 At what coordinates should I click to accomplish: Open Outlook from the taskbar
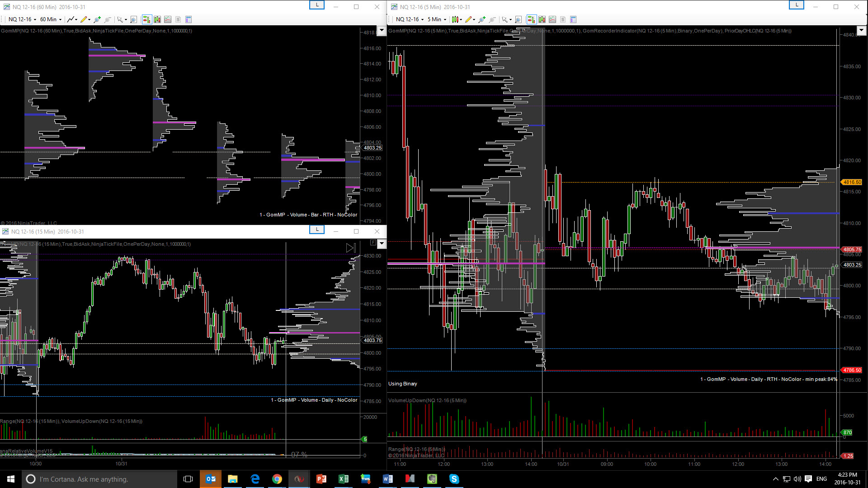(x=211, y=479)
